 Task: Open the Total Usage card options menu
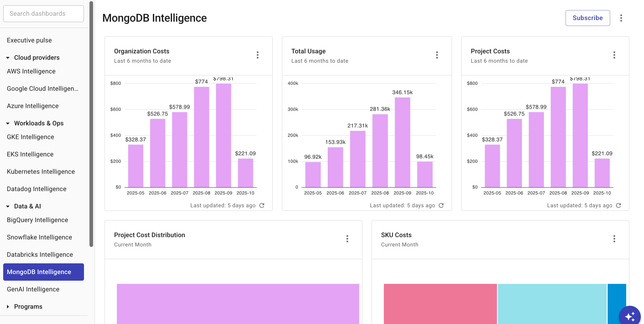[x=437, y=55]
